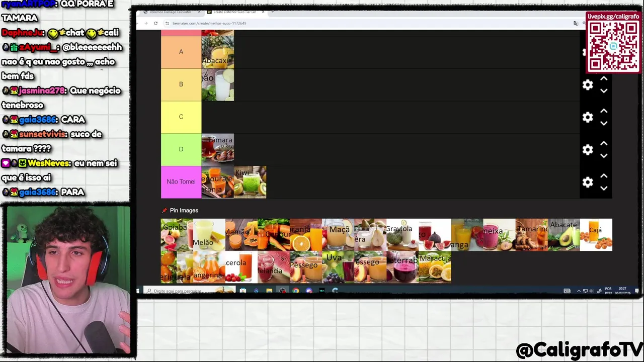Viewport: 644px width, 362px height.
Task: Select the Uva juice image
Action: pos(338,267)
